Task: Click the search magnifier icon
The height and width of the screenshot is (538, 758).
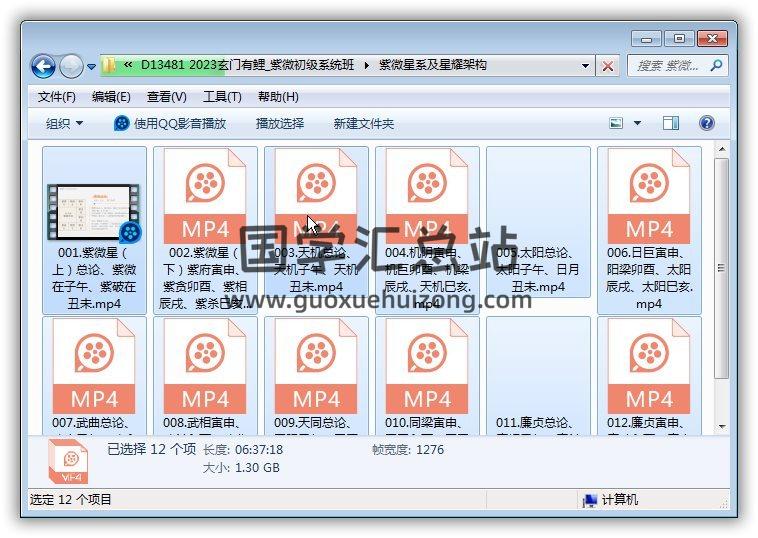Action: 716,65
